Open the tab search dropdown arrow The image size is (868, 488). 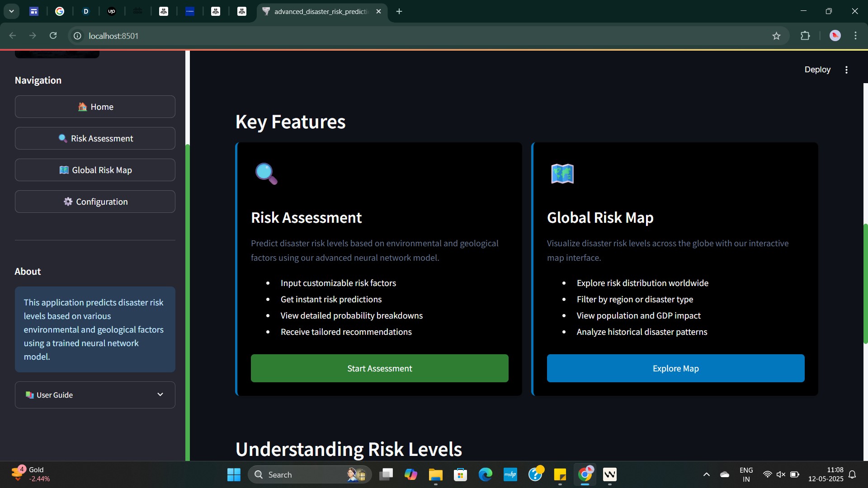tap(11, 11)
